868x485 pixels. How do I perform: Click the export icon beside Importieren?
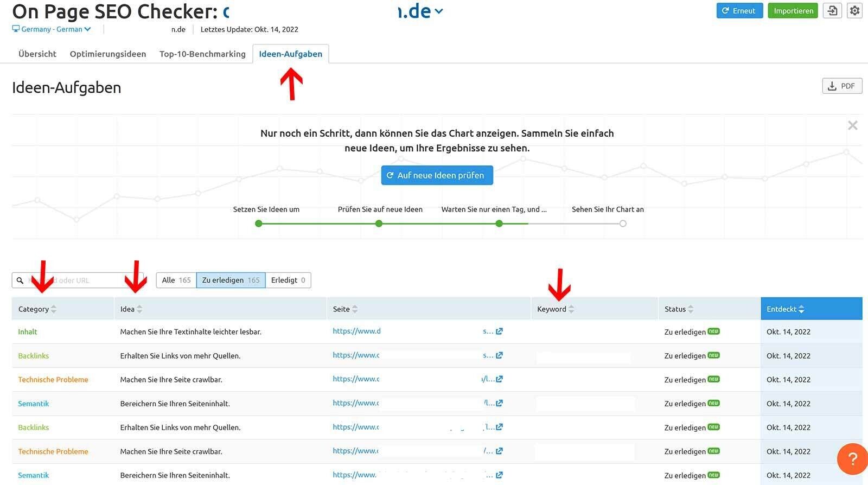coord(832,11)
